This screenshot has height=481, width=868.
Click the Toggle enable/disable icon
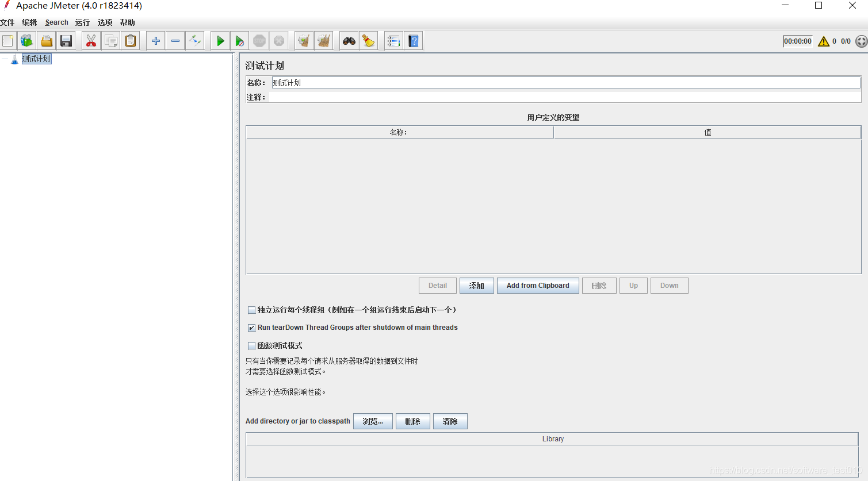pyautogui.click(x=195, y=41)
